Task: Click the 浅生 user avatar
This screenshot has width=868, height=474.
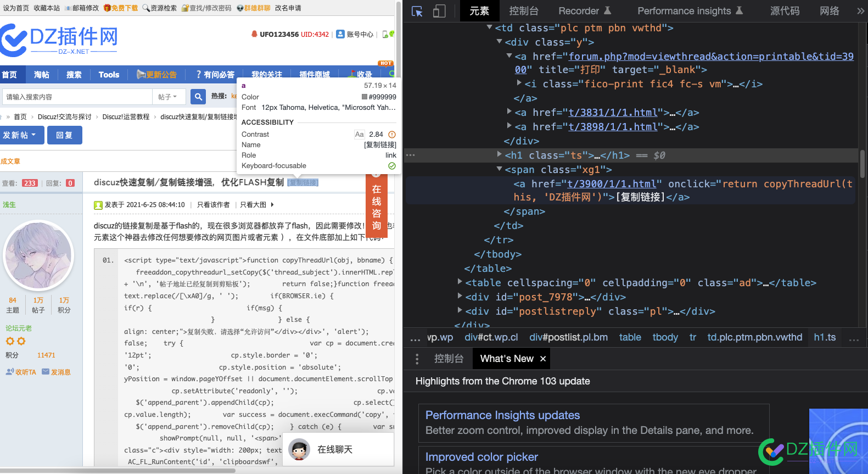Action: (38, 256)
